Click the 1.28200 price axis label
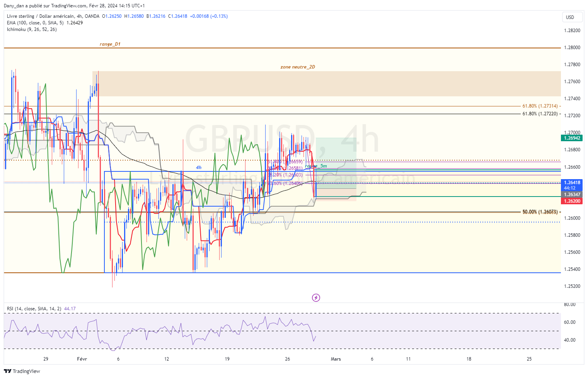588x378 pixels. (x=572, y=31)
